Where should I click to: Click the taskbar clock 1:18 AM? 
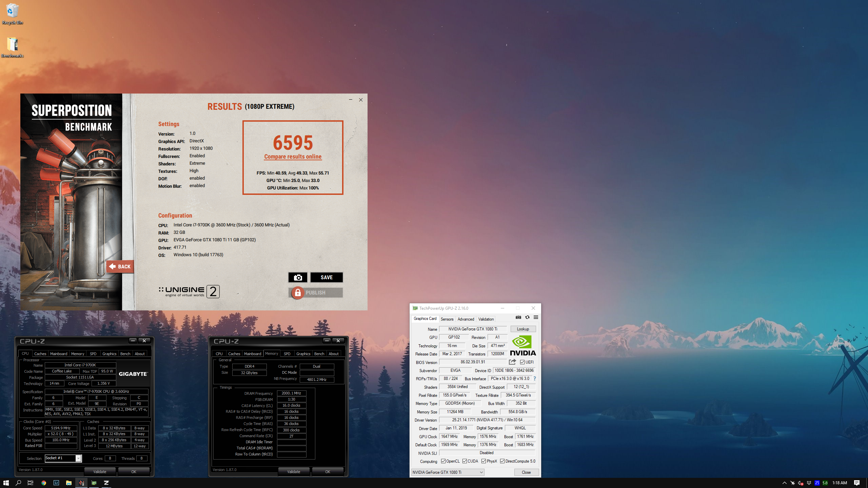(840, 483)
